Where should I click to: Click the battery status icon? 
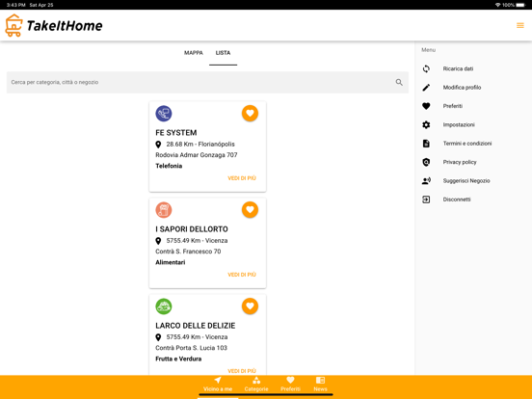(x=520, y=5)
